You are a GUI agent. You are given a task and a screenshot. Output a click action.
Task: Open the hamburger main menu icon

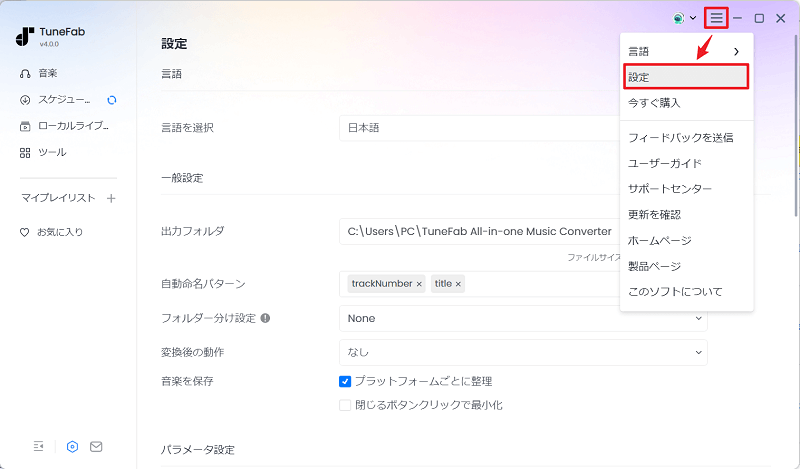[716, 18]
